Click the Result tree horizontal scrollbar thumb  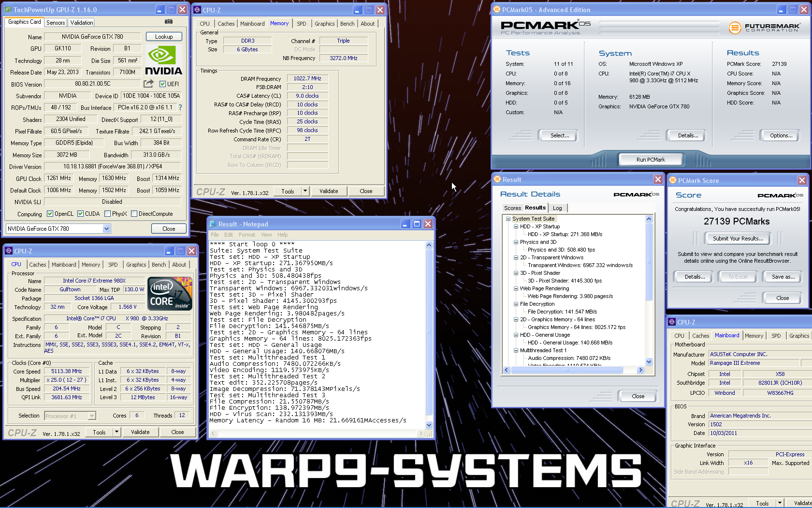(567, 370)
